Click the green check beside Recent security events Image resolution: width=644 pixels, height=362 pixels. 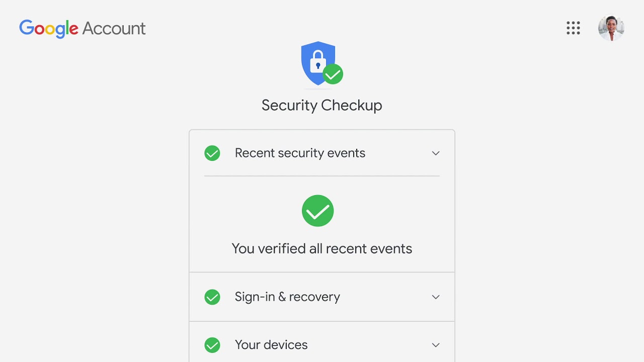(212, 153)
